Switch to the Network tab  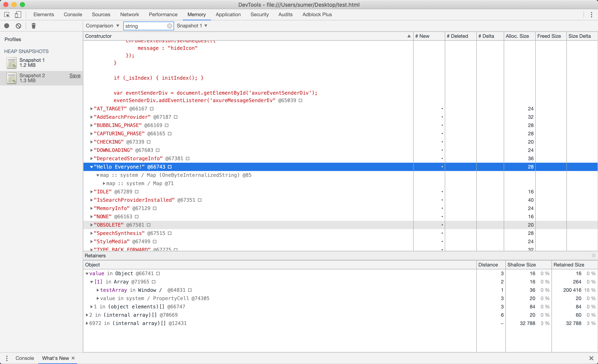[x=129, y=15]
